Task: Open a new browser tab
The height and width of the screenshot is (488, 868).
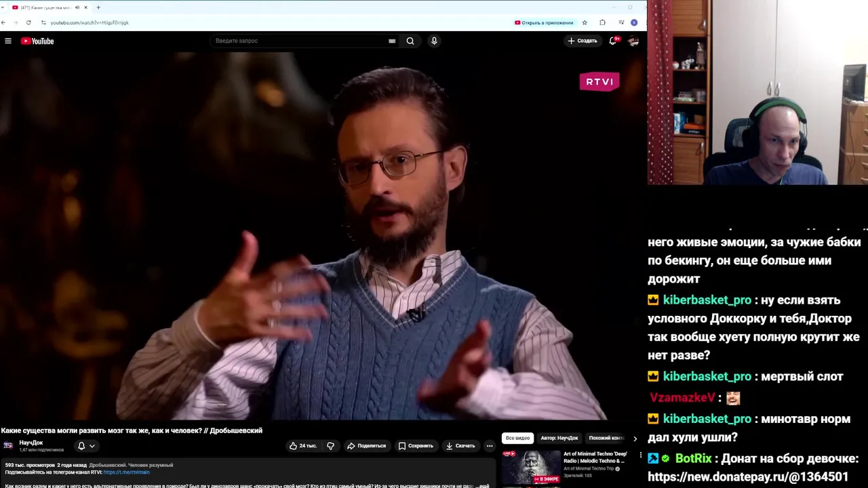Action: (98, 7)
